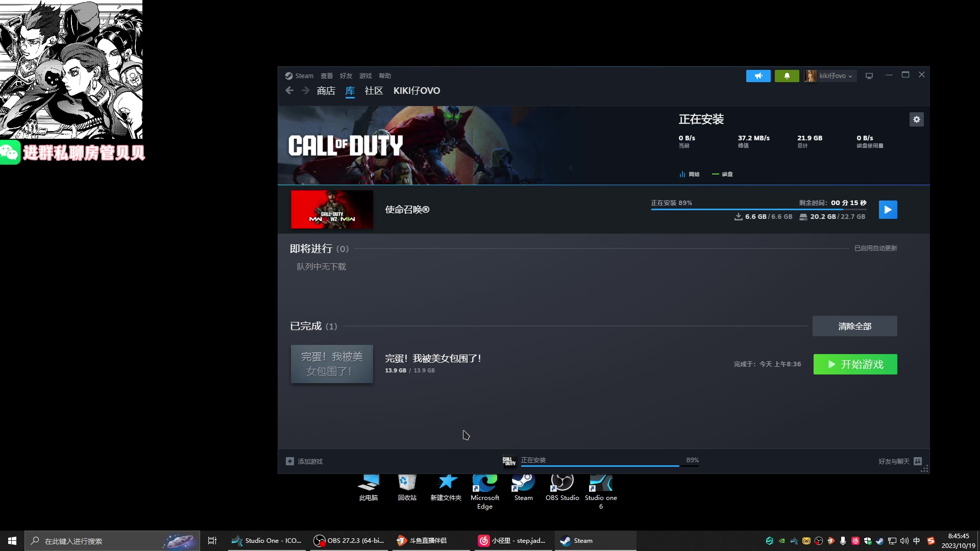Screen dimensions: 980x551
Task: Click the install progress bar at 89%
Action: [758, 209]
